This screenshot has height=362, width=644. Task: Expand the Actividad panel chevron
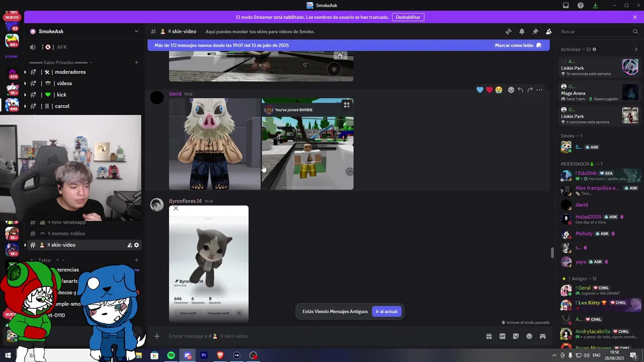click(x=636, y=49)
